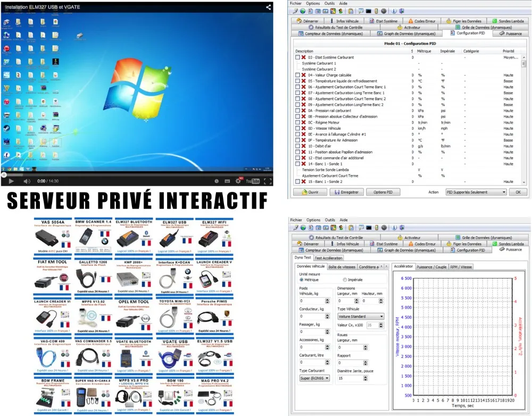The height and width of the screenshot is (416, 532).
Task: Click the Diamètre Jante, pouce spinner arrows
Action: click(365, 378)
